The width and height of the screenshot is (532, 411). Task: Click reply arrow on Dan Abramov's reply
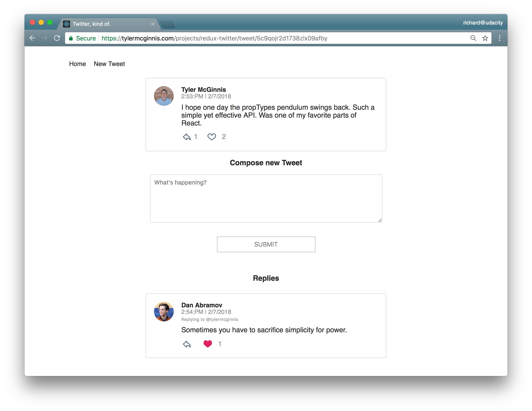(187, 344)
